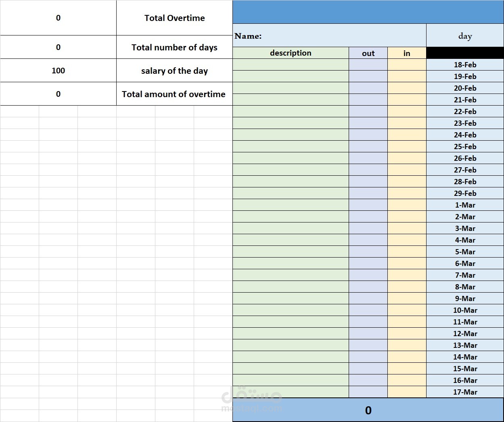Click the 22-Feb date cell
Screen dimensions: 504x422
(x=465, y=111)
